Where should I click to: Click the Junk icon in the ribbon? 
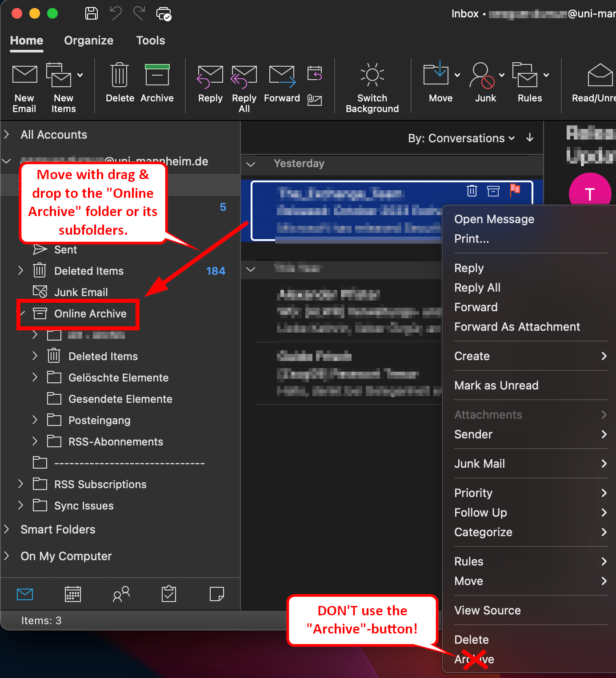pos(482,75)
